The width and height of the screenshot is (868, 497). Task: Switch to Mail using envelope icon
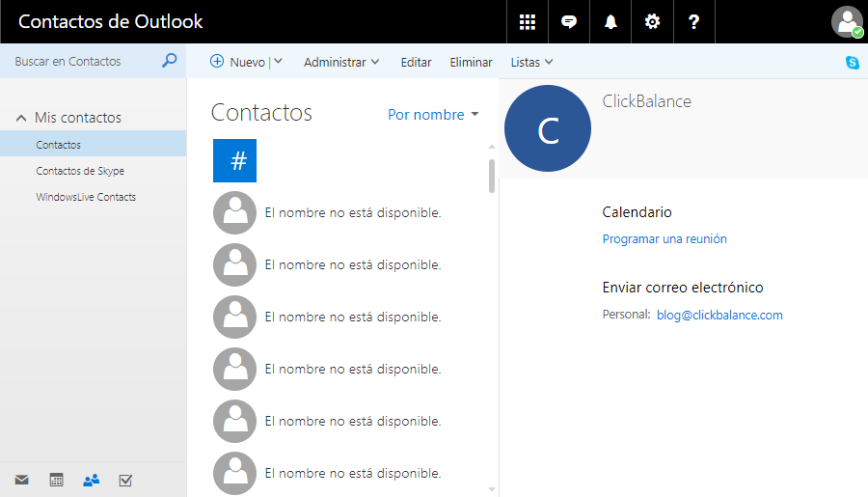21,480
